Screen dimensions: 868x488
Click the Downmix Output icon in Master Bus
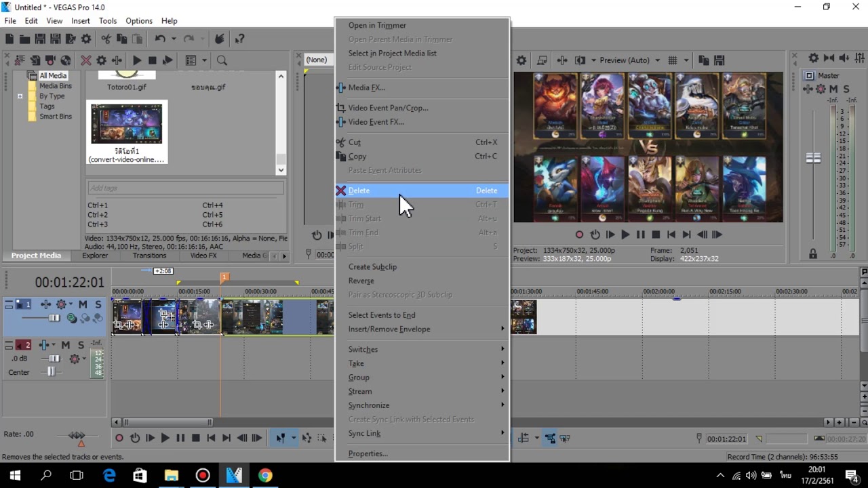click(829, 58)
